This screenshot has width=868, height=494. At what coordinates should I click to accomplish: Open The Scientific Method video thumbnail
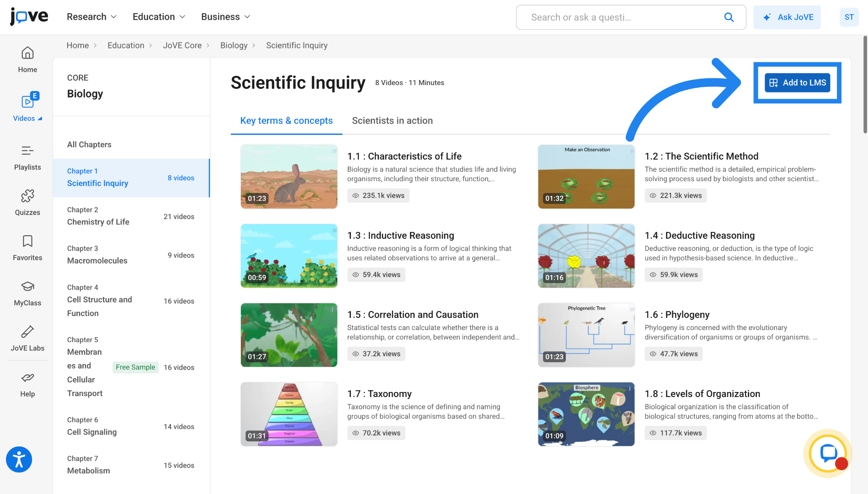(586, 177)
